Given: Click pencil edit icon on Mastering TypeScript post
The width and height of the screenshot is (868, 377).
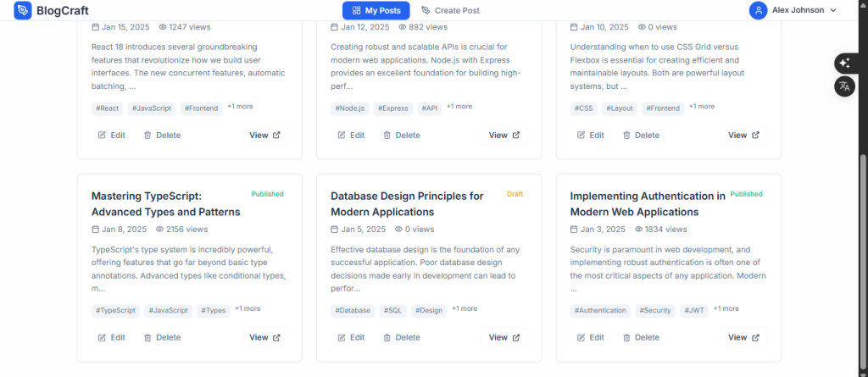Looking at the screenshot, I should [x=103, y=337].
